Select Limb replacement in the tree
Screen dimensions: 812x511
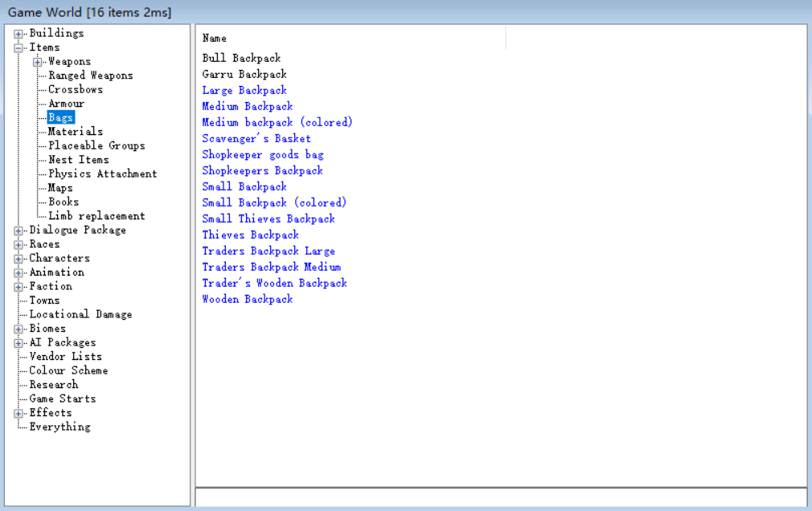pos(96,216)
